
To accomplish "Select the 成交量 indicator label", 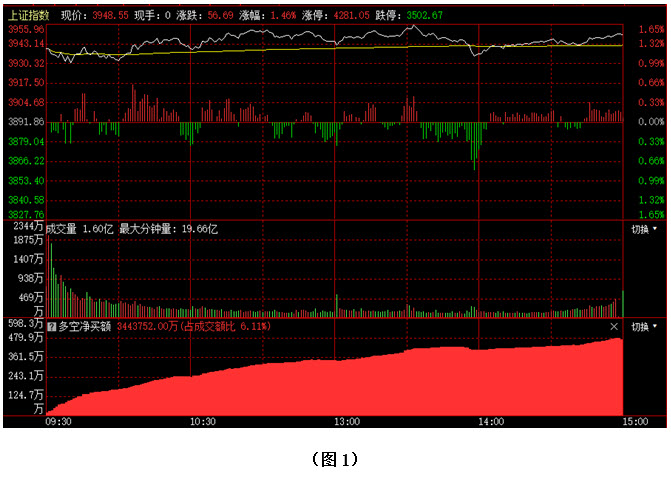I will (x=64, y=229).
